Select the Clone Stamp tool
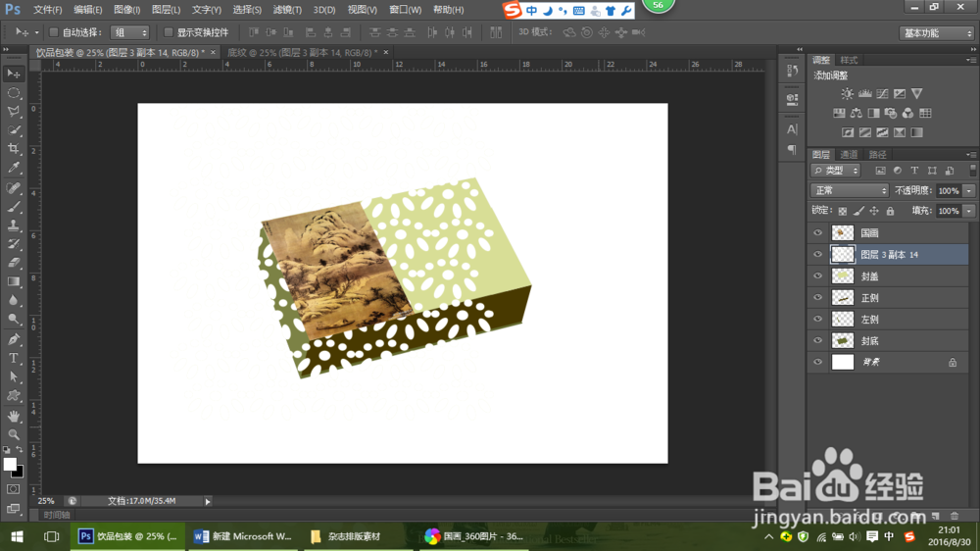 13,225
